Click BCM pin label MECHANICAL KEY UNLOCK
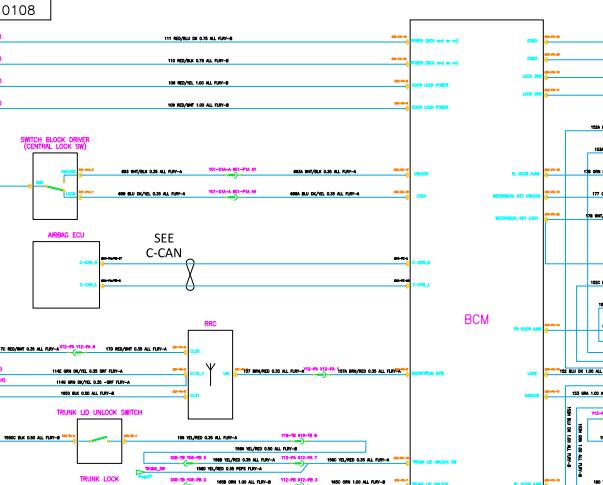Image resolution: width=603 pixels, height=485 pixels. click(516, 196)
